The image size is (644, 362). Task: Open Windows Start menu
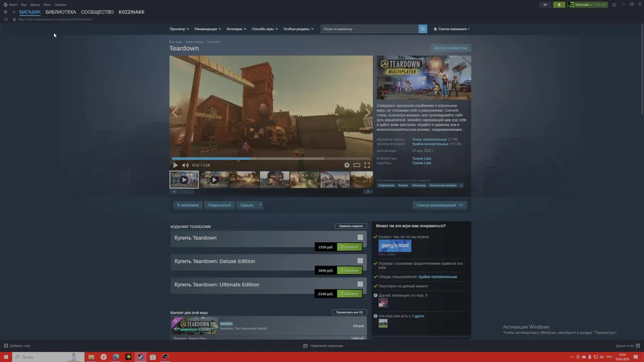pyautogui.click(x=6, y=357)
